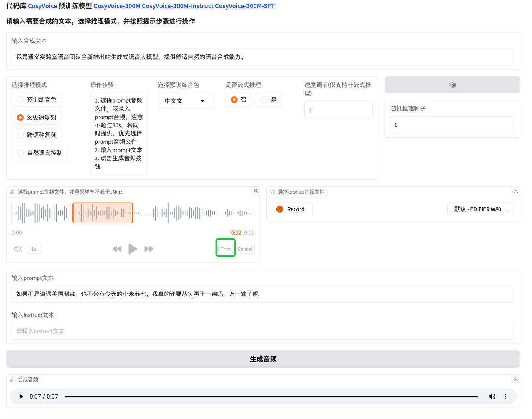Image resolution: width=532 pixels, height=419 pixels.
Task: Click the 生成音频 generate button
Action: point(263,359)
